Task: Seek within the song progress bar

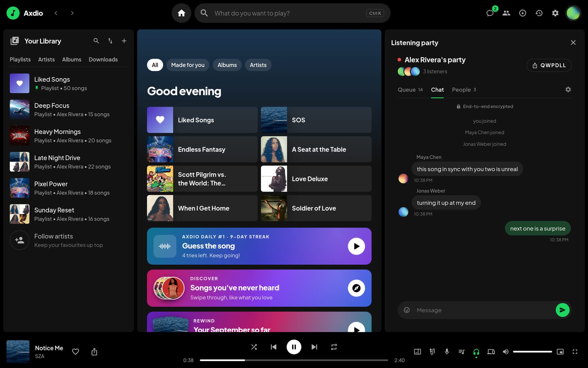Action: coord(294,360)
